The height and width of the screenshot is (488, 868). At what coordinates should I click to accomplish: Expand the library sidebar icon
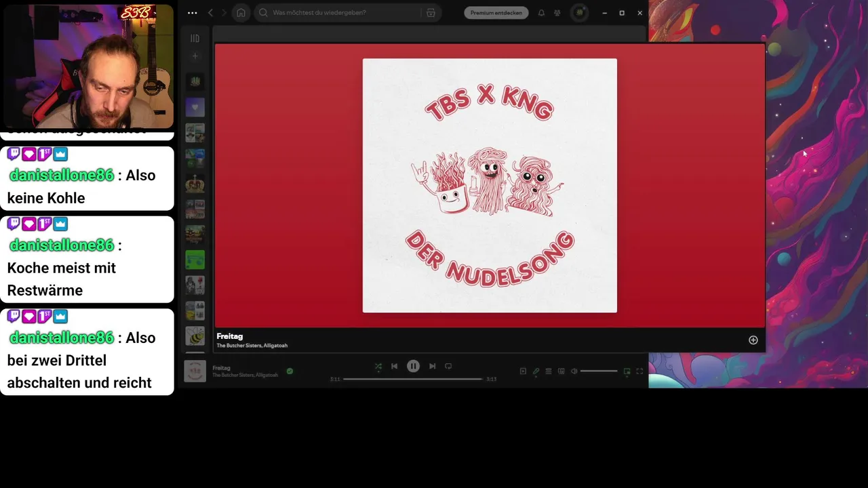[195, 39]
